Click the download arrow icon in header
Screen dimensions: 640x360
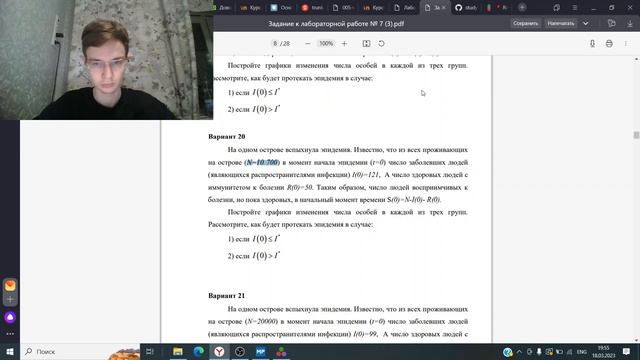pyautogui.click(x=630, y=24)
